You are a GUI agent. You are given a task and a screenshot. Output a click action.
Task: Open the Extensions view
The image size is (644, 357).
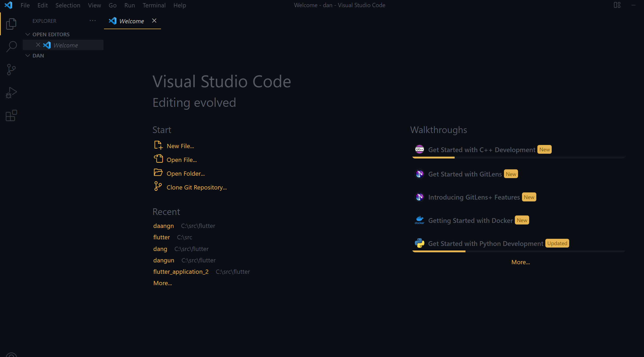11,116
